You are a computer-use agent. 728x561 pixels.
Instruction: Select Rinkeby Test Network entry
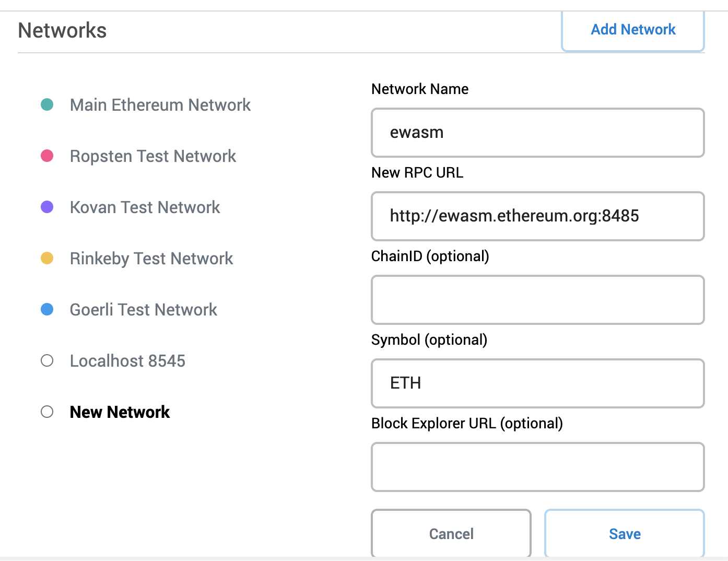coord(151,259)
